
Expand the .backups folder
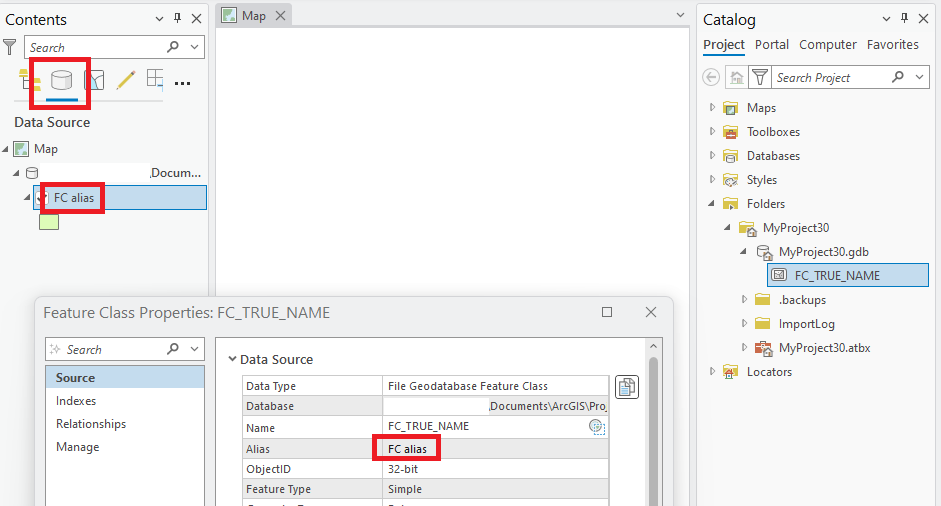pos(744,300)
